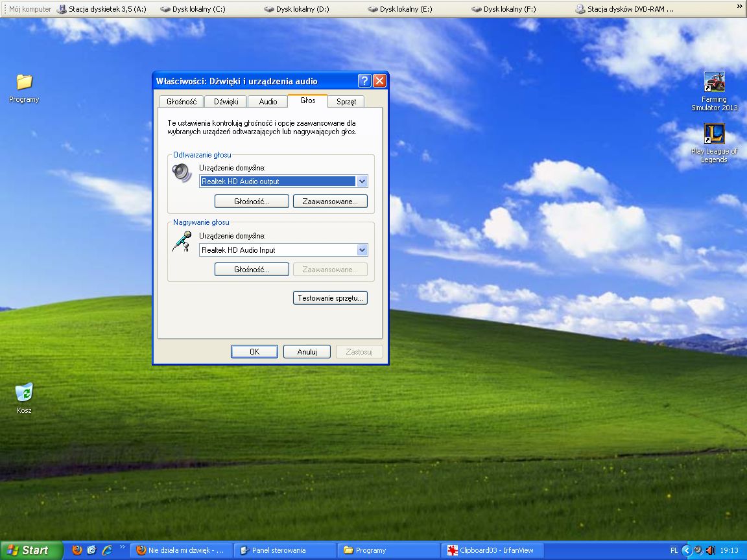
Task: Click the 19:13 clock in the tray
Action: [x=729, y=550]
